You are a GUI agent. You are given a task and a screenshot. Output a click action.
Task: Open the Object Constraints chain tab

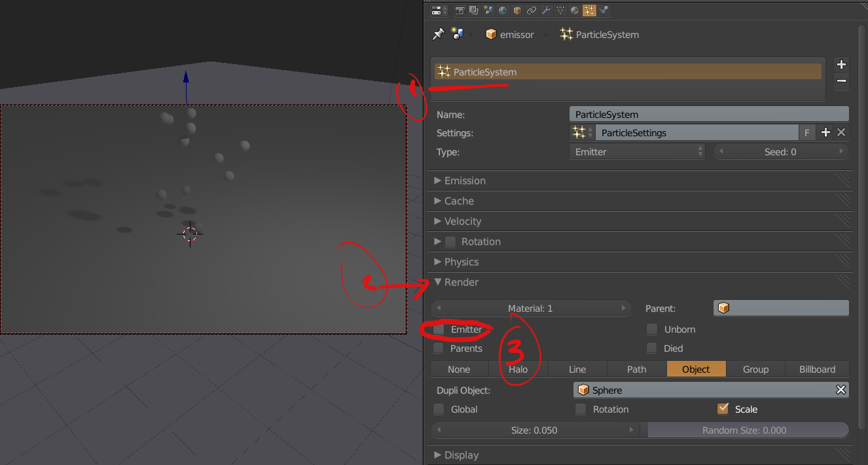532,10
